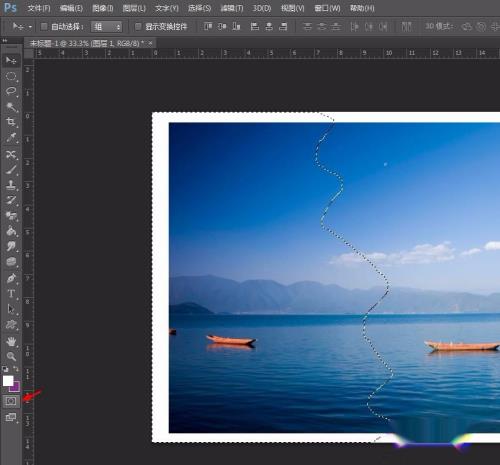Select the Hand tool

pos(11,341)
